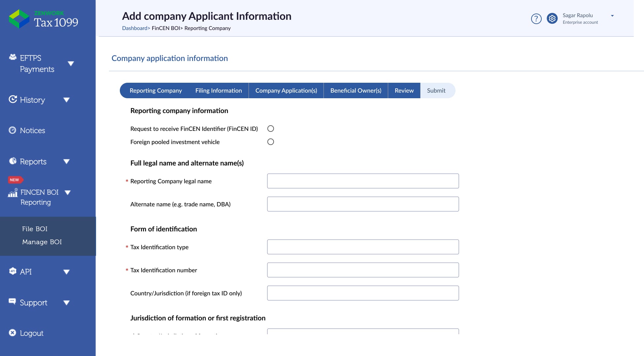Click the API sidebar label

26,272
